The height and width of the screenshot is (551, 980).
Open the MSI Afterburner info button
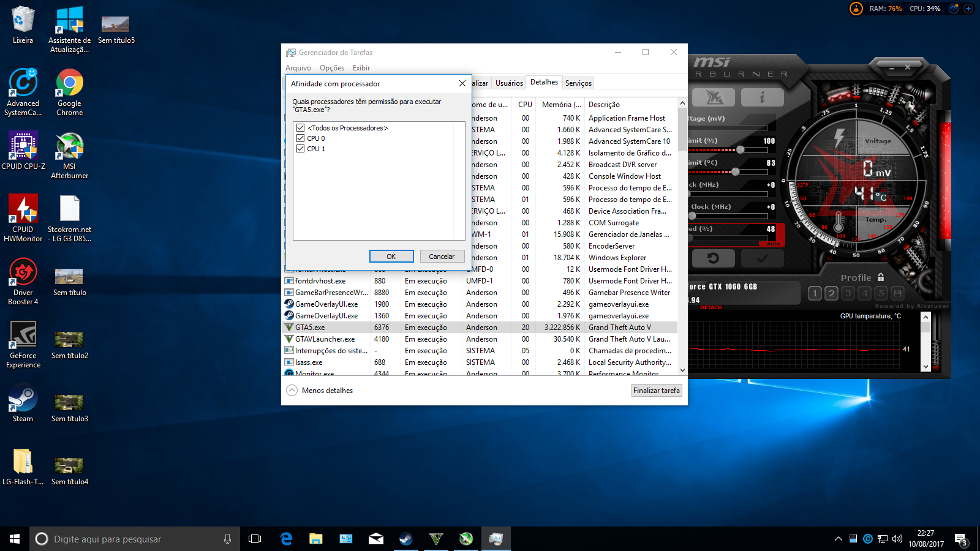[762, 97]
